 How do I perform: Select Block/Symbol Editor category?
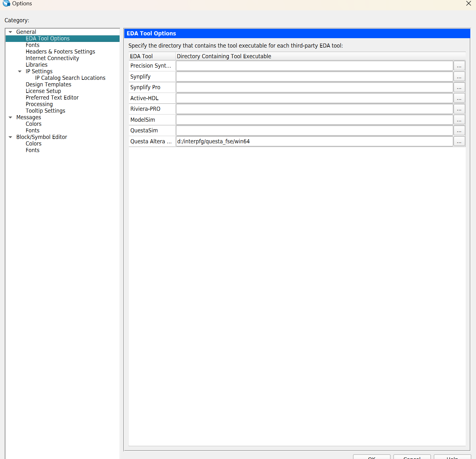pos(42,137)
